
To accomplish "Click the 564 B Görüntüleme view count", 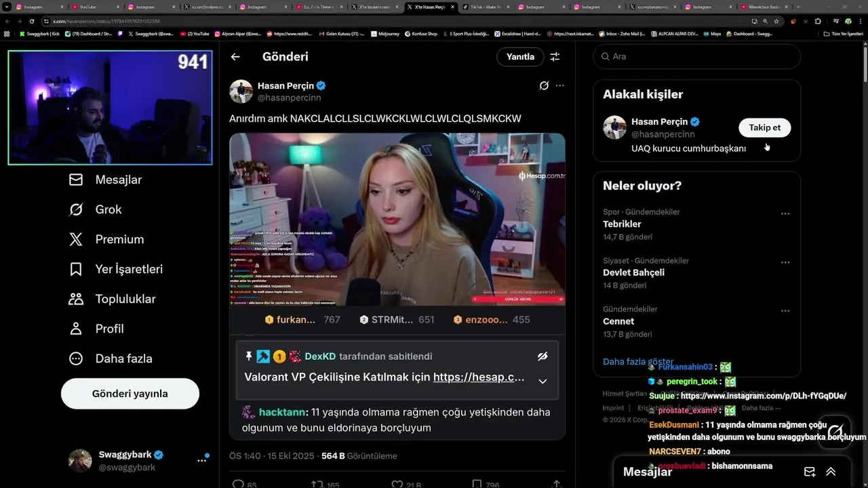I will pyautogui.click(x=359, y=456).
